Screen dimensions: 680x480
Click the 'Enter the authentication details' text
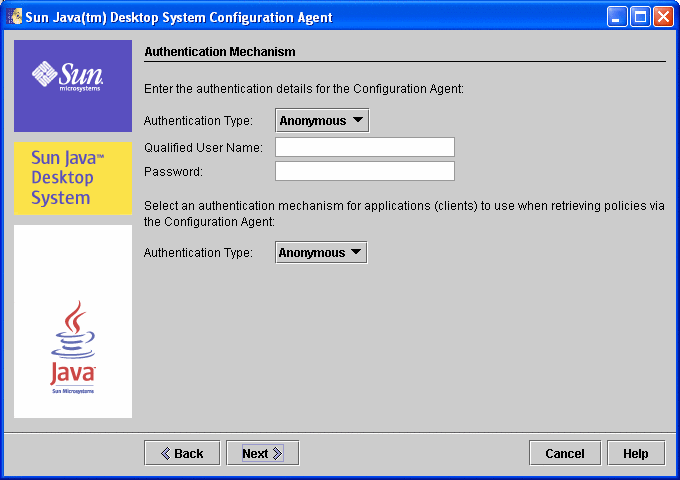tap(304, 89)
